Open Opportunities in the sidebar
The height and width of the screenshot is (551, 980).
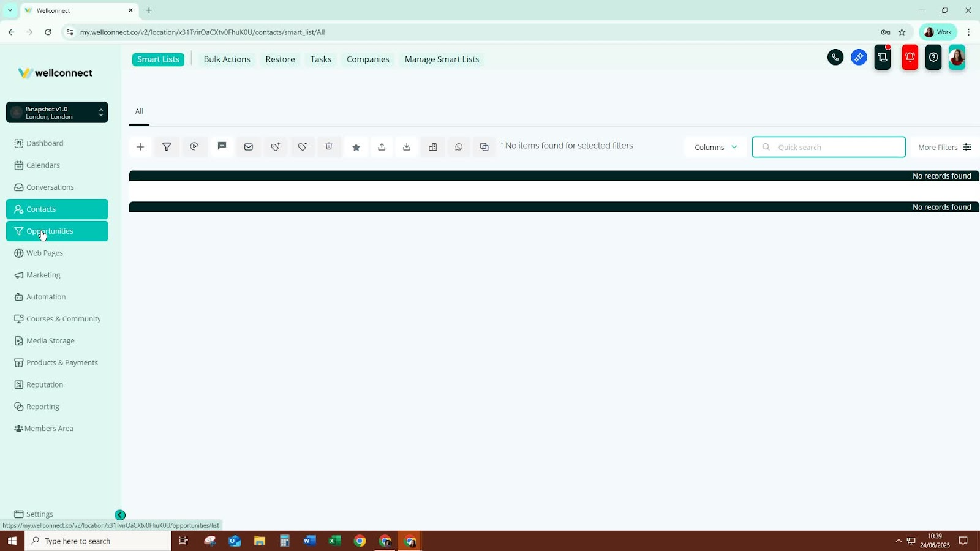(57, 231)
